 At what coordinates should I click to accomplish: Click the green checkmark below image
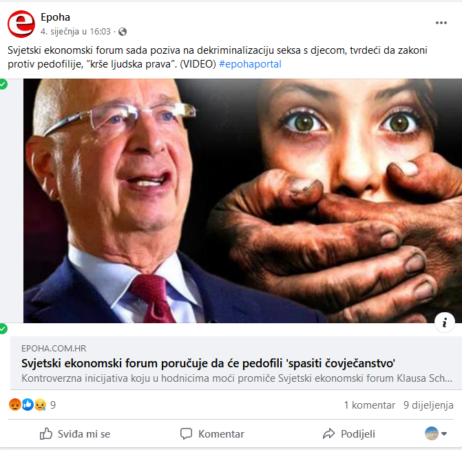point(3,329)
